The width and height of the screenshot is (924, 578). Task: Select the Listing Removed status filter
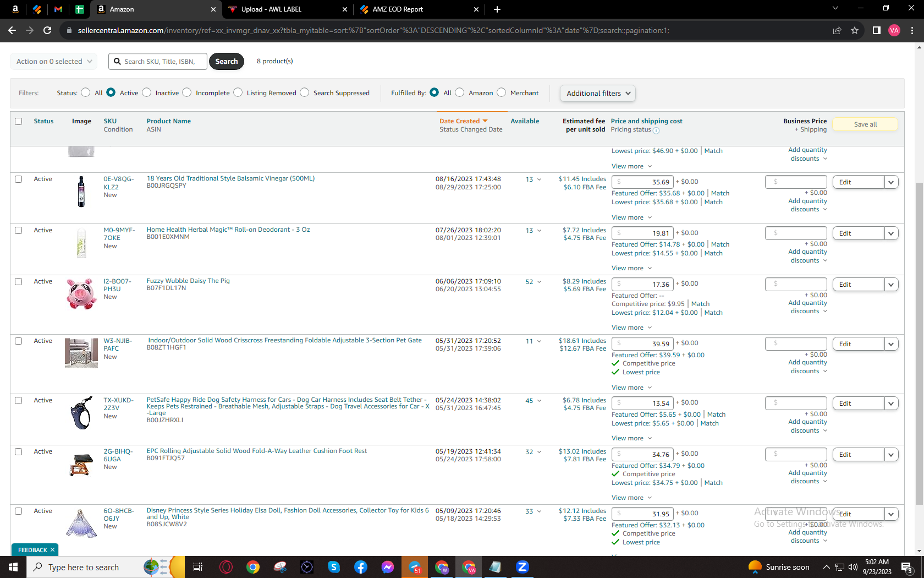238,92
